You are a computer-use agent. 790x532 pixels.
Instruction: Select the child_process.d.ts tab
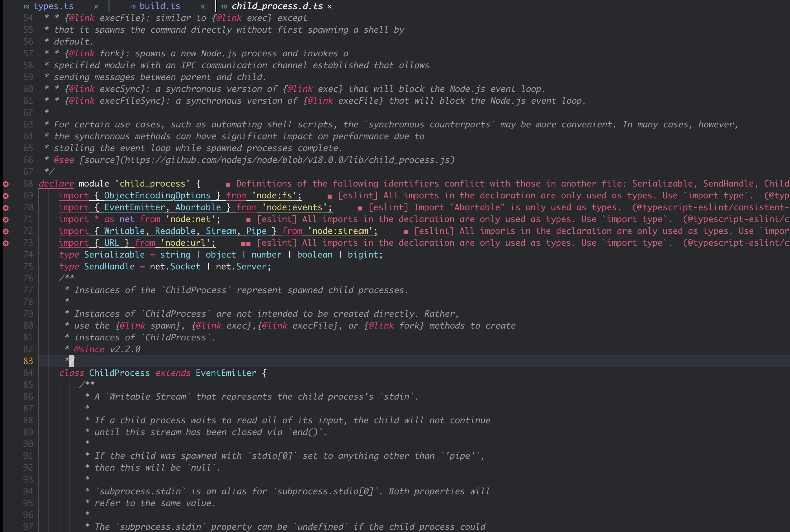277,6
